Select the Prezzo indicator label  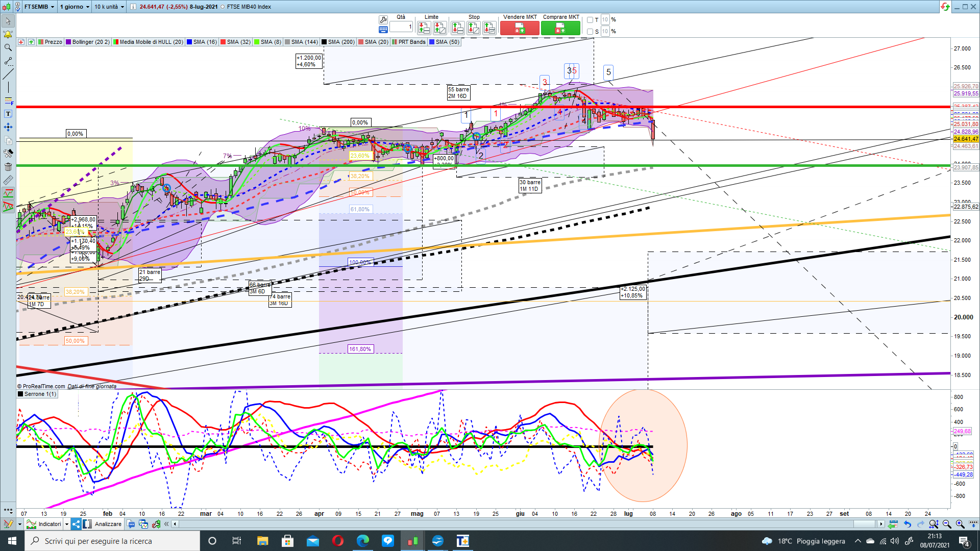pos(50,42)
